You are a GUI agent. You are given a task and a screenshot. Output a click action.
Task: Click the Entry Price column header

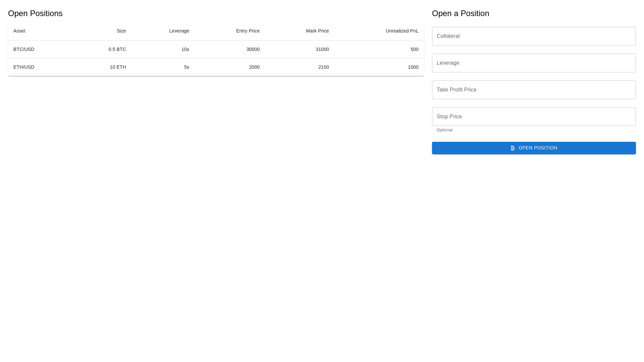click(248, 31)
